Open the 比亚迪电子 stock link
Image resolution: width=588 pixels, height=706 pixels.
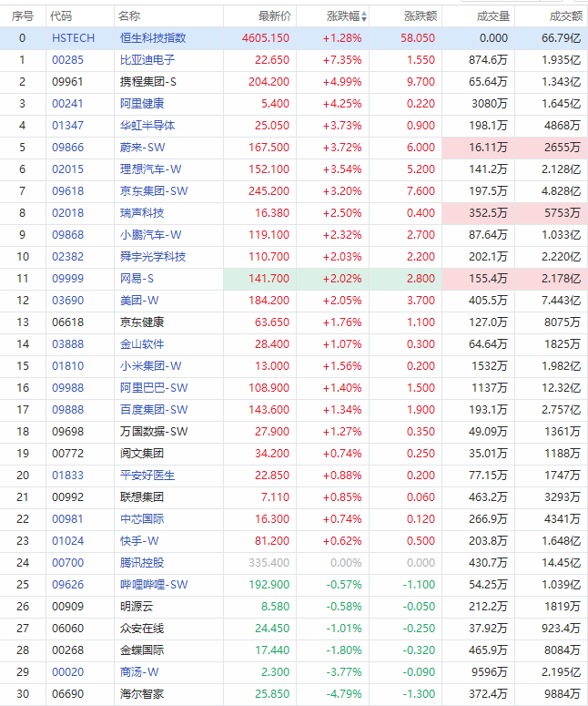147,60
